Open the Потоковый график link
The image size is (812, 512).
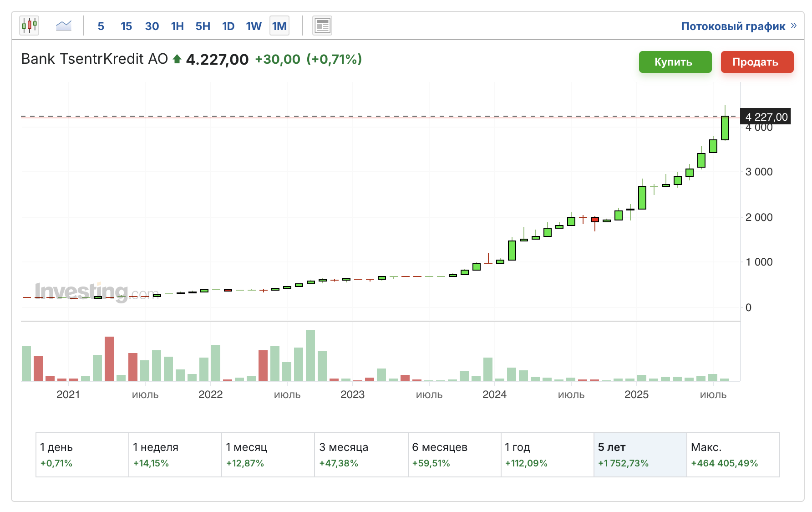[733, 26]
